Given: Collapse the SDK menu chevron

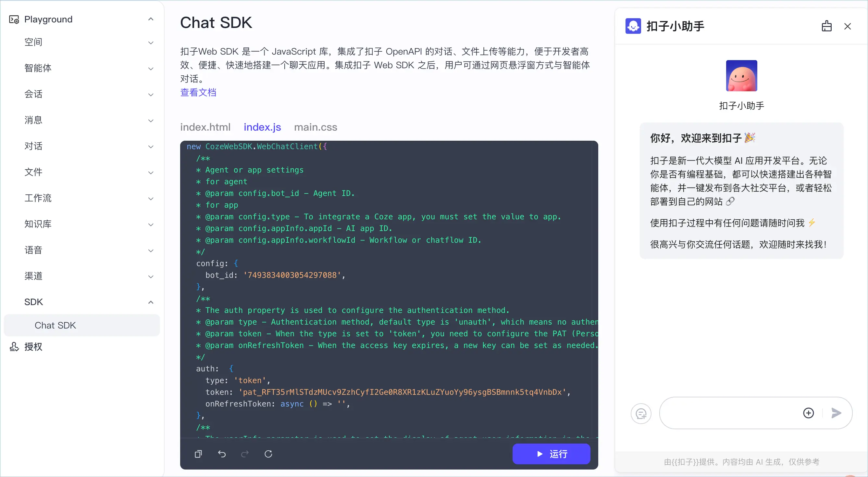Looking at the screenshot, I should (151, 302).
